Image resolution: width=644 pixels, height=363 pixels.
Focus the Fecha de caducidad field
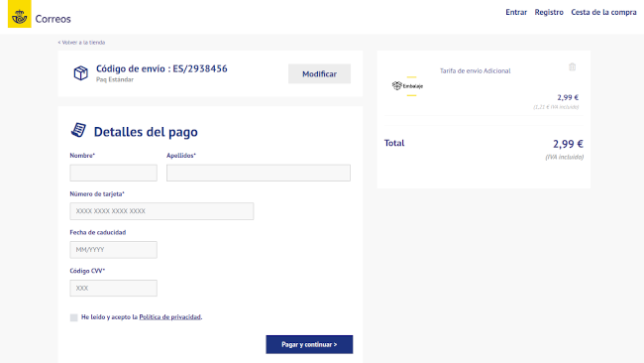pyautogui.click(x=113, y=250)
